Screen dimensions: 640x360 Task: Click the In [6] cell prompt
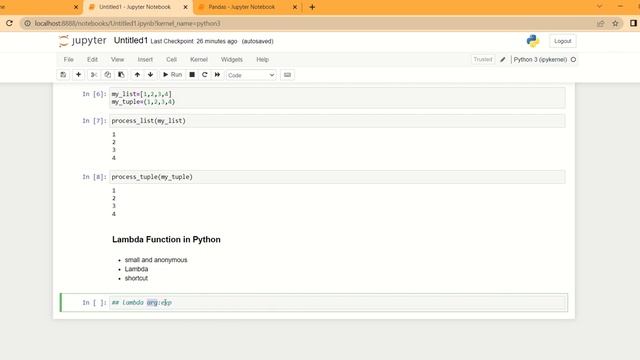point(94,94)
